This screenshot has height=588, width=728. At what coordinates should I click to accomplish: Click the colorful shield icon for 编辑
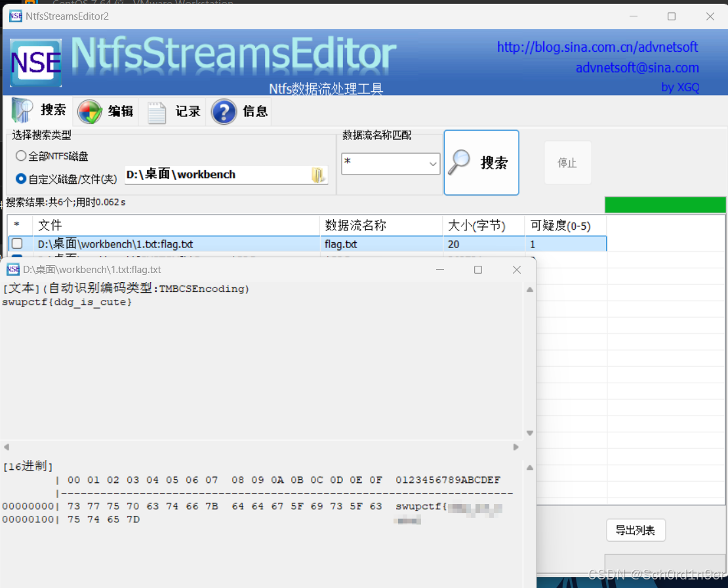pyautogui.click(x=90, y=112)
